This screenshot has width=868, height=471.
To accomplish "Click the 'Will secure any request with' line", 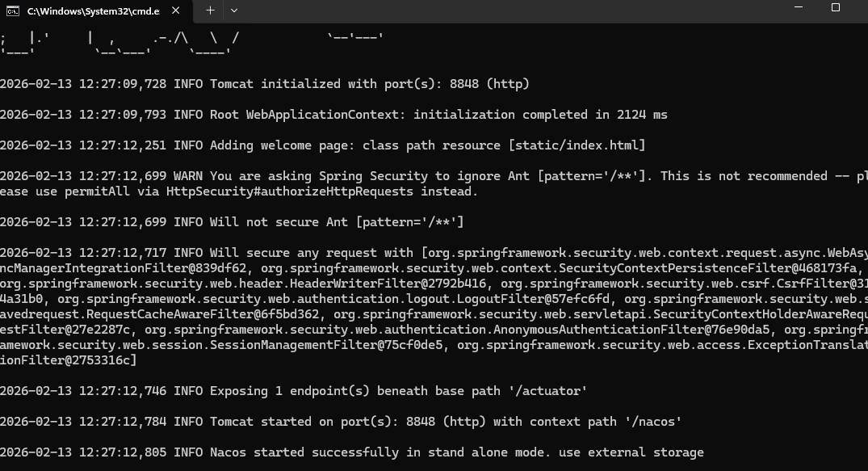I will (315, 253).
